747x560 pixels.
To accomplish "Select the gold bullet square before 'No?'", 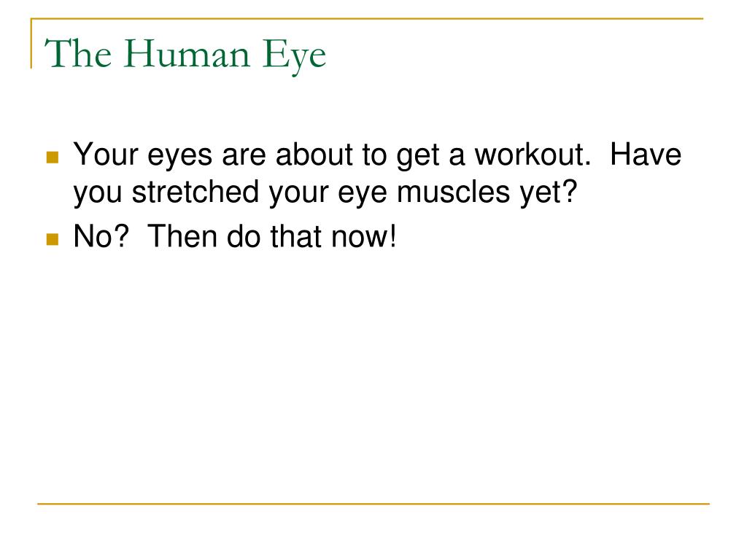I will 53,239.
